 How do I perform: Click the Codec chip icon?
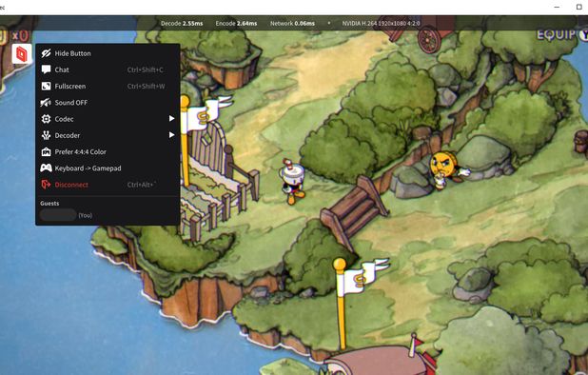(x=46, y=119)
